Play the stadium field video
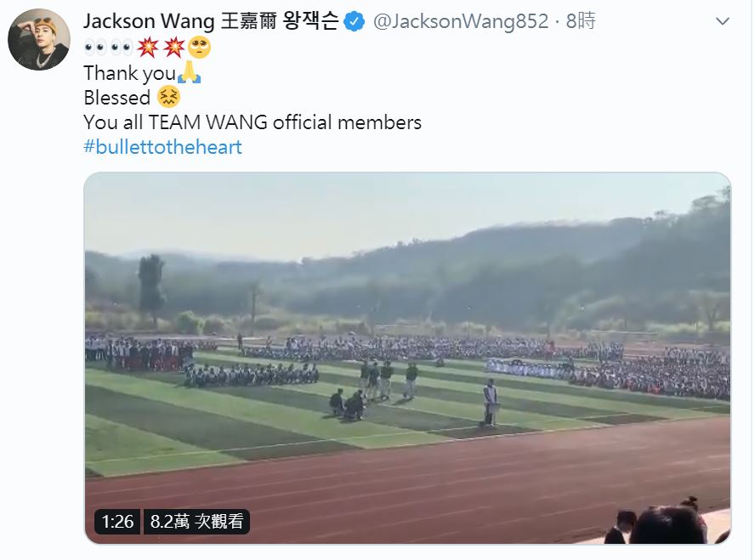Image resolution: width=755 pixels, height=560 pixels. pos(407,359)
